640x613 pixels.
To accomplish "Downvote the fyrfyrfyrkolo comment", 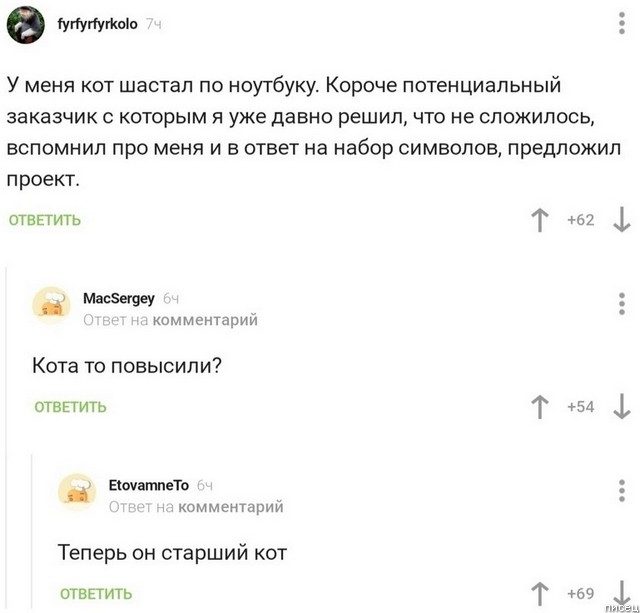I will tap(620, 219).
